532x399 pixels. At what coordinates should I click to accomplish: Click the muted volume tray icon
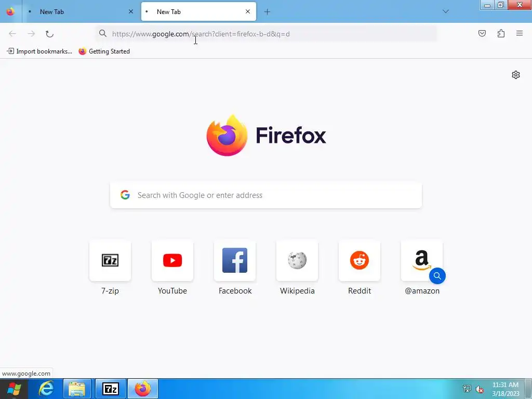480,389
